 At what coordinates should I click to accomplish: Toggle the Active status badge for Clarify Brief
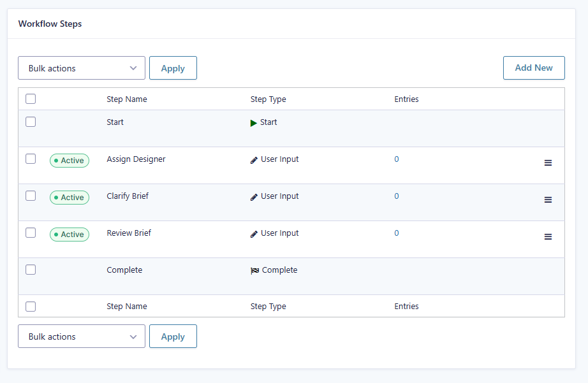click(x=70, y=198)
